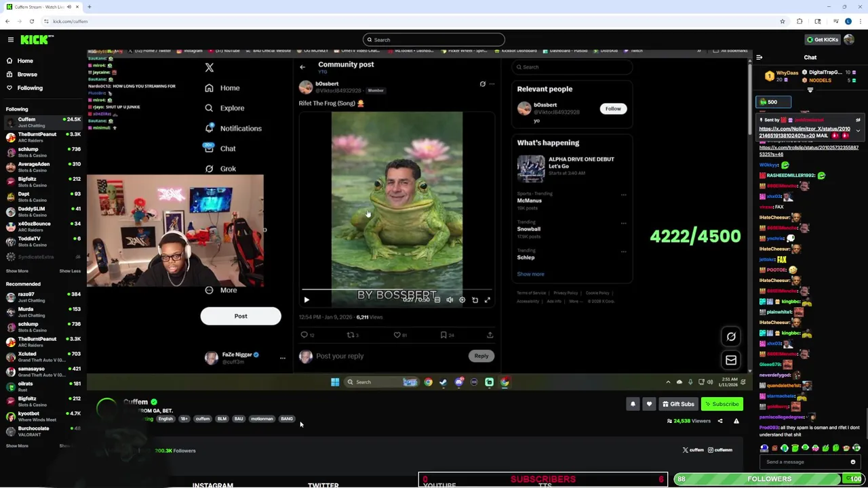Share the stream via share icon
The image size is (868, 488).
[720, 421]
